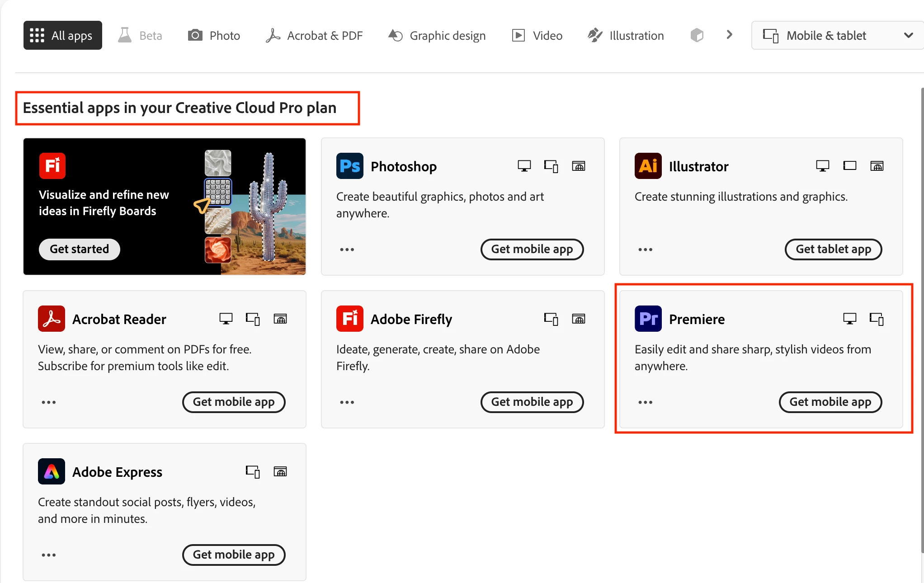Click the Acrobat Reader app icon
This screenshot has width=924, height=583.
(x=51, y=319)
